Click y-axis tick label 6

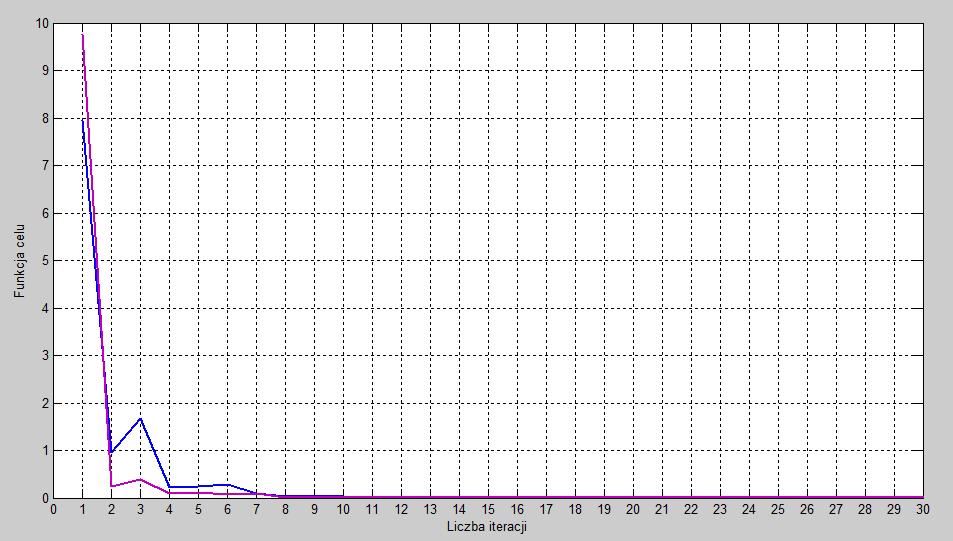(x=45, y=213)
